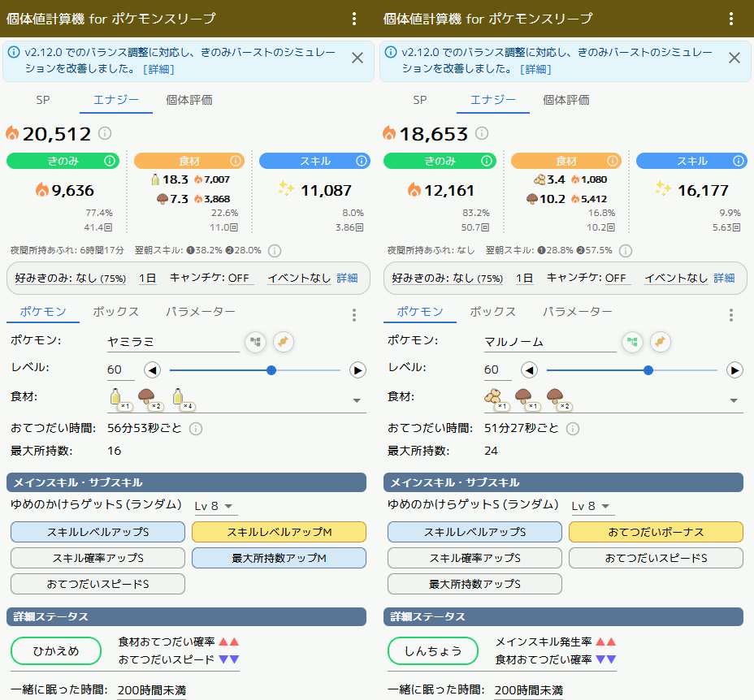Click the candy icon beside マルノーム
The height and width of the screenshot is (700, 754).
660,342
